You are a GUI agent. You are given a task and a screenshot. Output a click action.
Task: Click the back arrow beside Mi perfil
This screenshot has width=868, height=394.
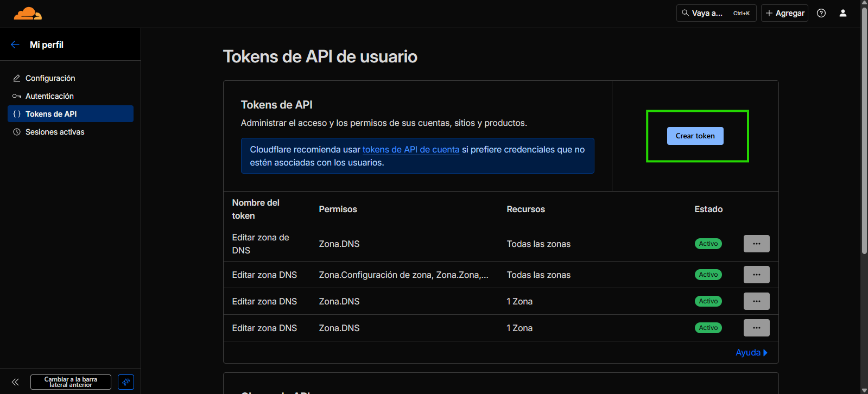click(x=15, y=45)
